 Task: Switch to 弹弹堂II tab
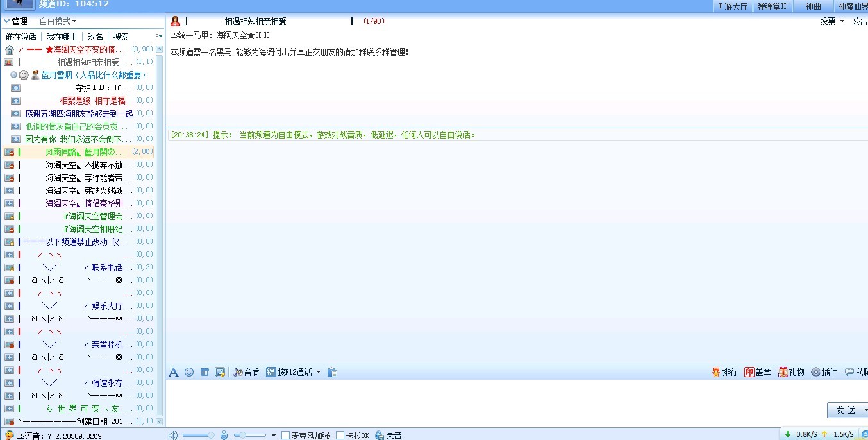[x=771, y=6]
